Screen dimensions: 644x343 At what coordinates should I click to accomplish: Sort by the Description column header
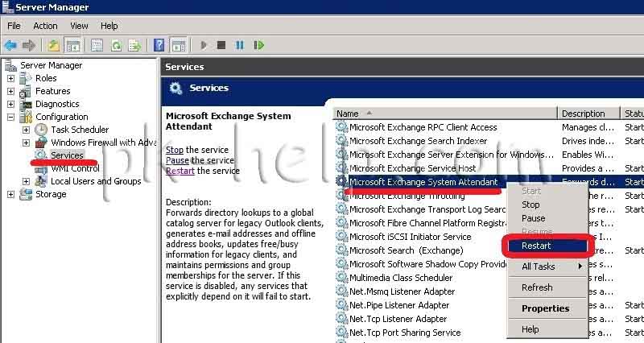coord(588,114)
